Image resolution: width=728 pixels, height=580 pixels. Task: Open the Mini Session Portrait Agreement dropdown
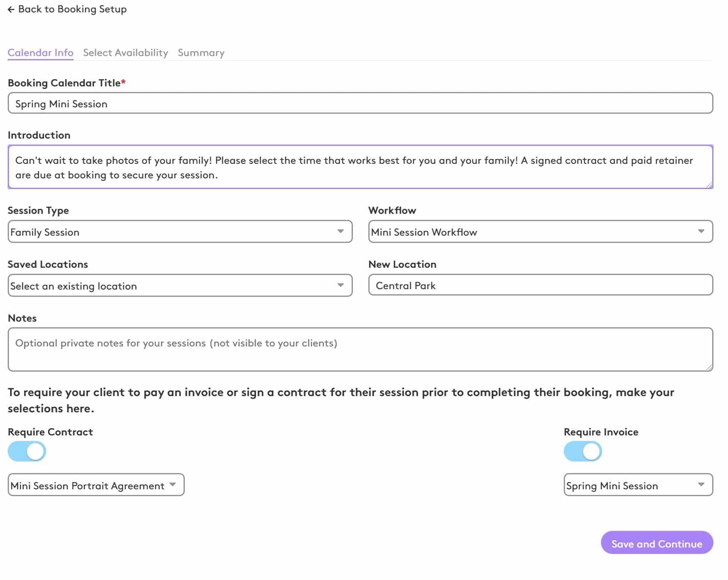(x=96, y=485)
